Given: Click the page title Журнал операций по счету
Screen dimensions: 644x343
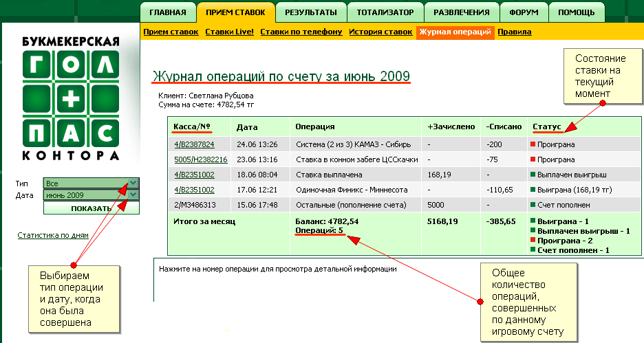Looking at the screenshot, I should click(281, 76).
